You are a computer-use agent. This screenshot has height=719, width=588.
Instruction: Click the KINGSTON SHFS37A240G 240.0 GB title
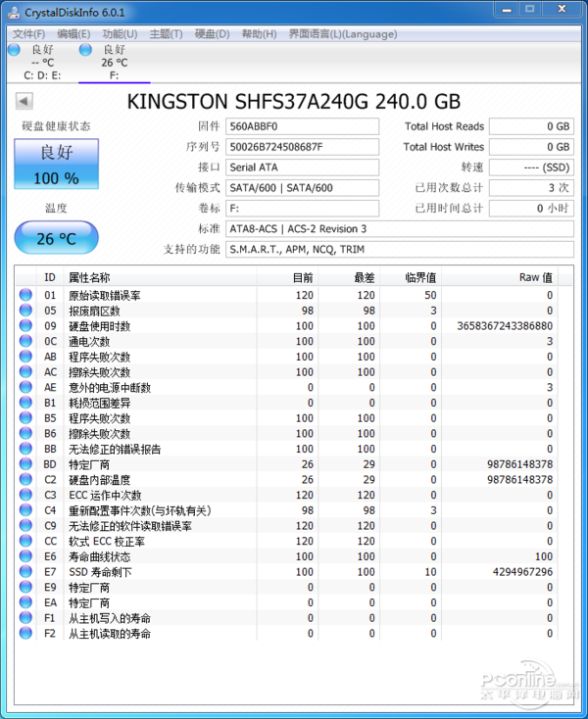point(294,101)
